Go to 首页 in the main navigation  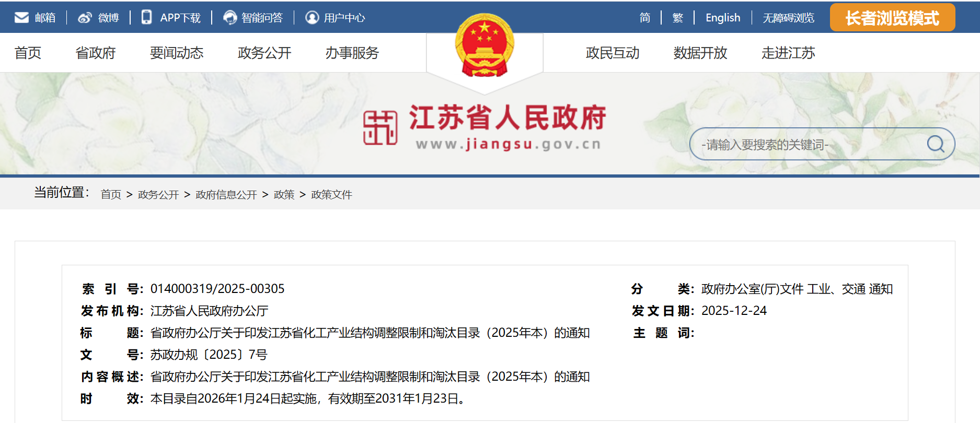[28, 53]
